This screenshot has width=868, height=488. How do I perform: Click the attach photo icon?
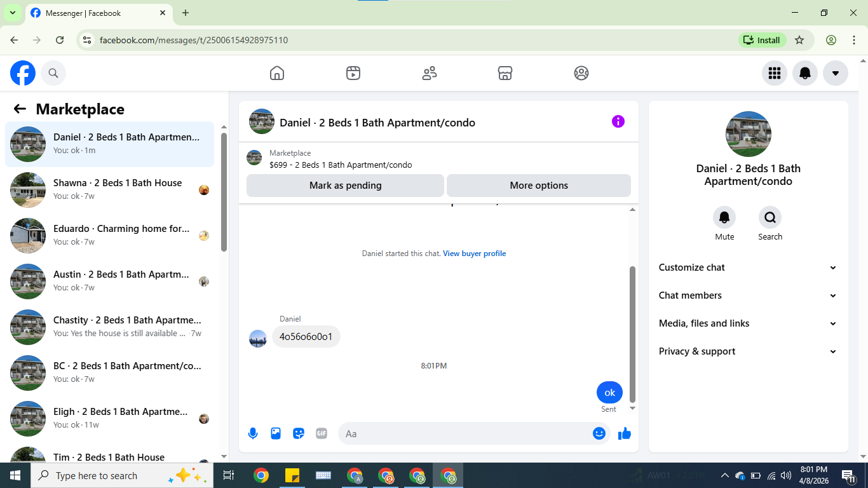276,433
